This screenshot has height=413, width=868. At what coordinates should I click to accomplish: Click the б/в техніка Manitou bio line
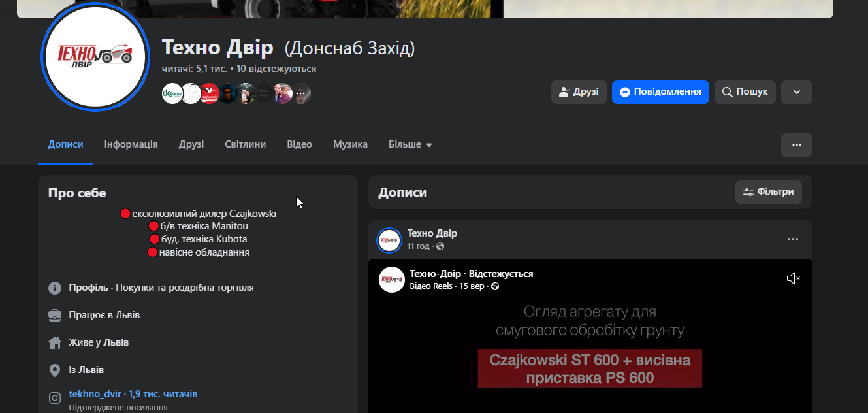pos(198,226)
